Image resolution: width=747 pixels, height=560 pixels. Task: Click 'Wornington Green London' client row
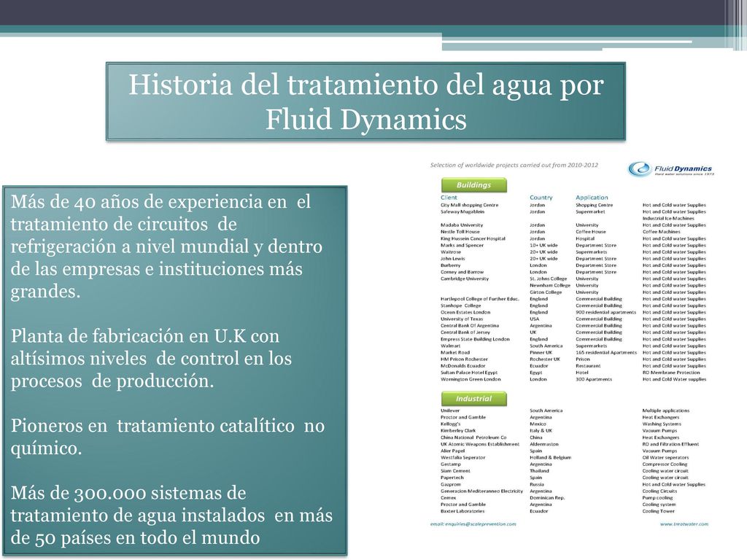[x=471, y=379]
